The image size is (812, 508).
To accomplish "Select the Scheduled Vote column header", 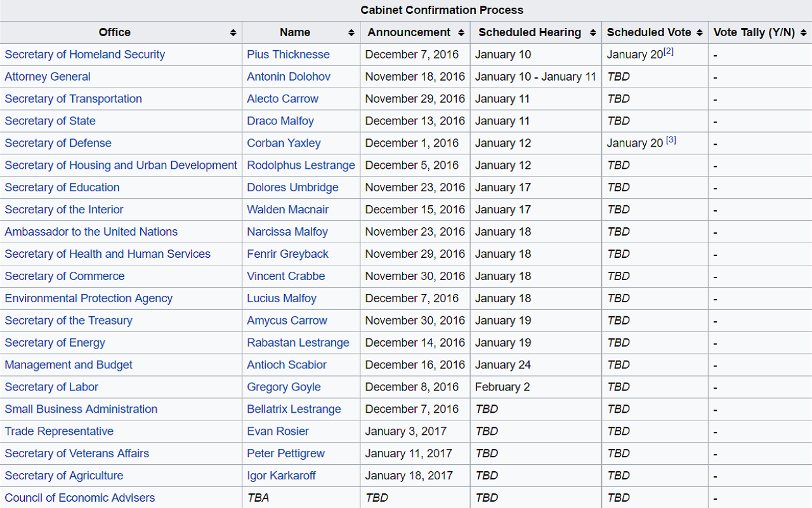I will click(655, 32).
